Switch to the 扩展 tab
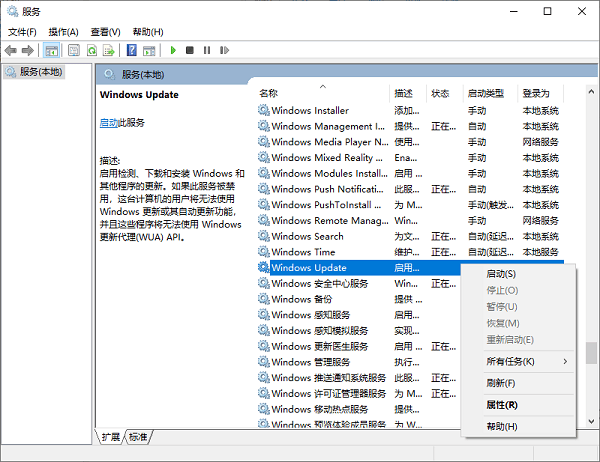This screenshot has height=462, width=600. click(110, 437)
